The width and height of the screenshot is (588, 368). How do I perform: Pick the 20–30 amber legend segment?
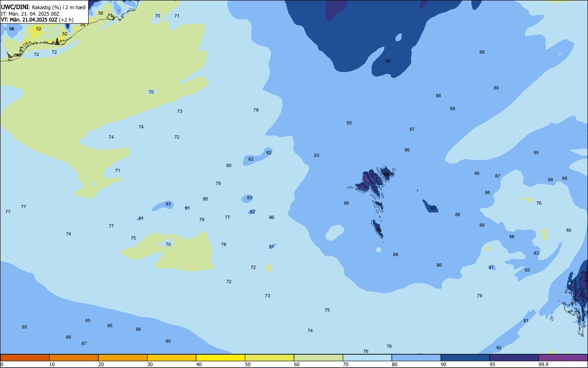tap(123, 357)
